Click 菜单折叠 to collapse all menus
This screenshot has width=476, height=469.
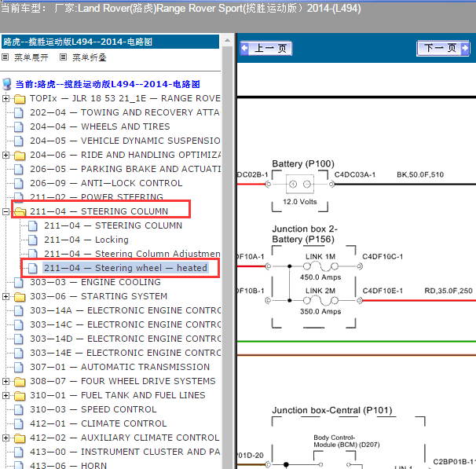(90, 57)
